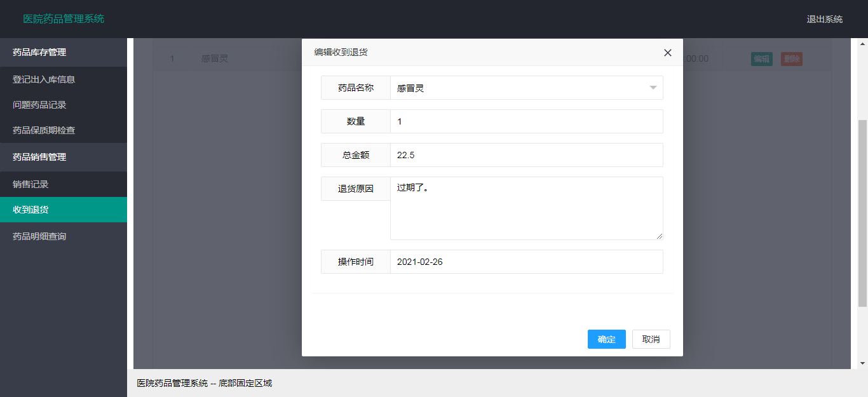Image resolution: width=868 pixels, height=397 pixels.
Task: Click the resize handle of 退货原因 textarea
Action: [660, 236]
